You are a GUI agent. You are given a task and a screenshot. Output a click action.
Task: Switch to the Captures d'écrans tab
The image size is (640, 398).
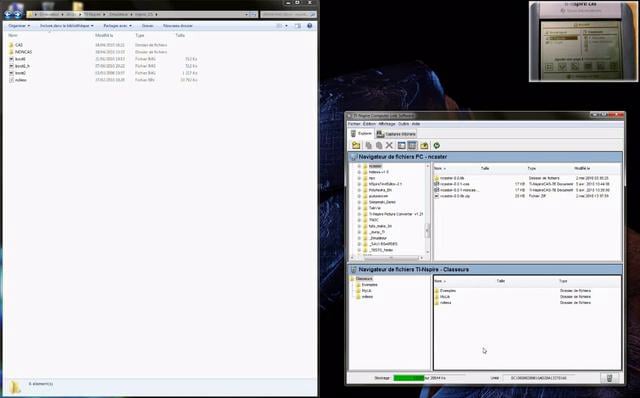(396, 134)
